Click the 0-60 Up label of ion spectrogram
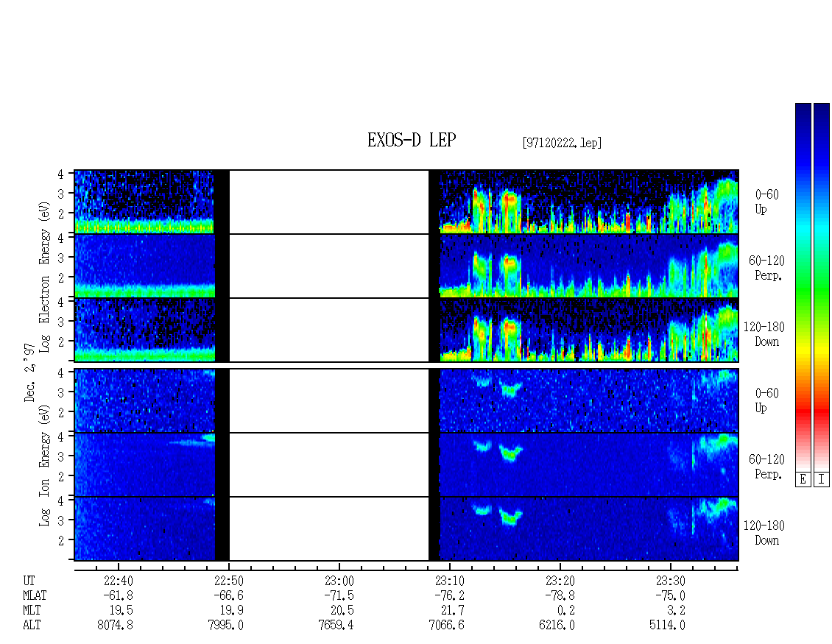 766,400
